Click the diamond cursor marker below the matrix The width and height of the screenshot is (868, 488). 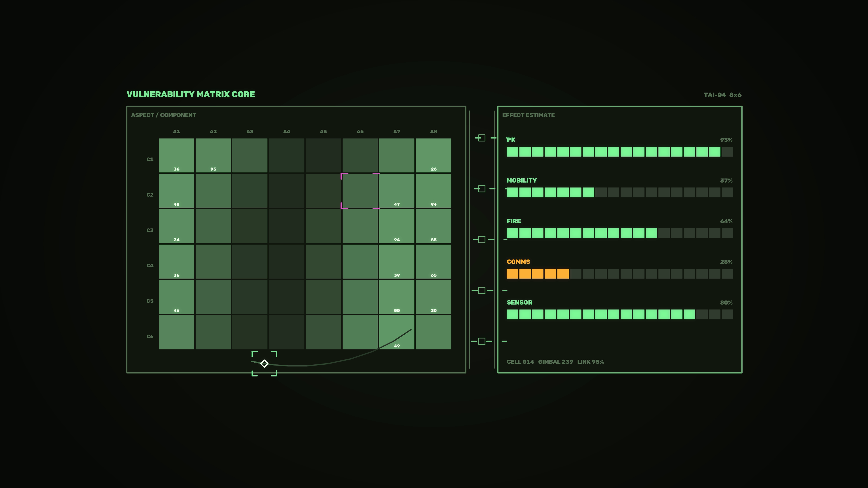coord(264,363)
